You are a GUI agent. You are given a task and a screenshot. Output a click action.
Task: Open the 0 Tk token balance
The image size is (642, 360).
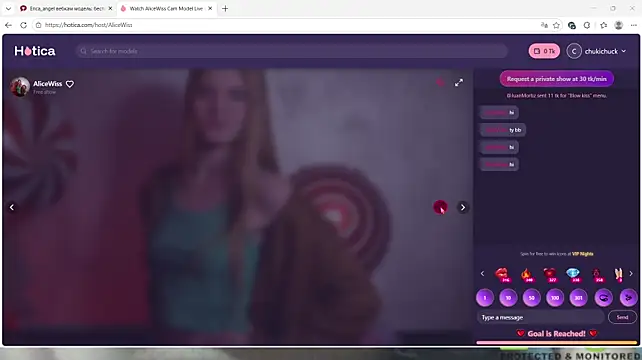(544, 51)
